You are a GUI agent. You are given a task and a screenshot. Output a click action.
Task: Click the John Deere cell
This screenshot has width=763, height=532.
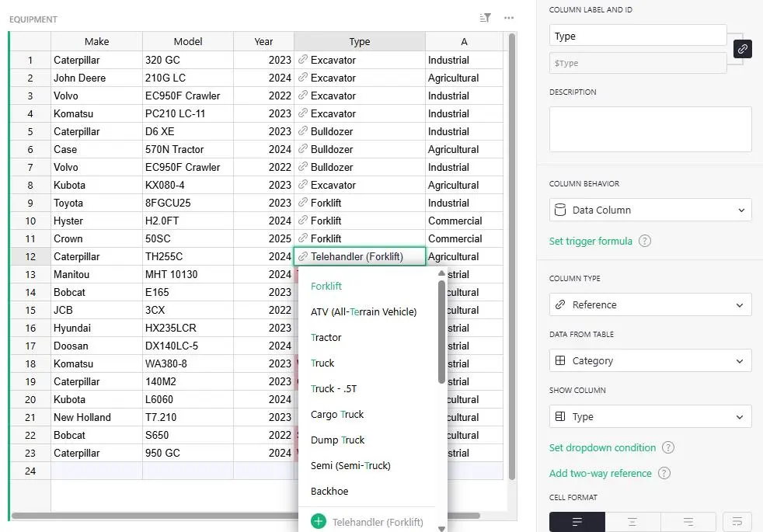coord(96,78)
